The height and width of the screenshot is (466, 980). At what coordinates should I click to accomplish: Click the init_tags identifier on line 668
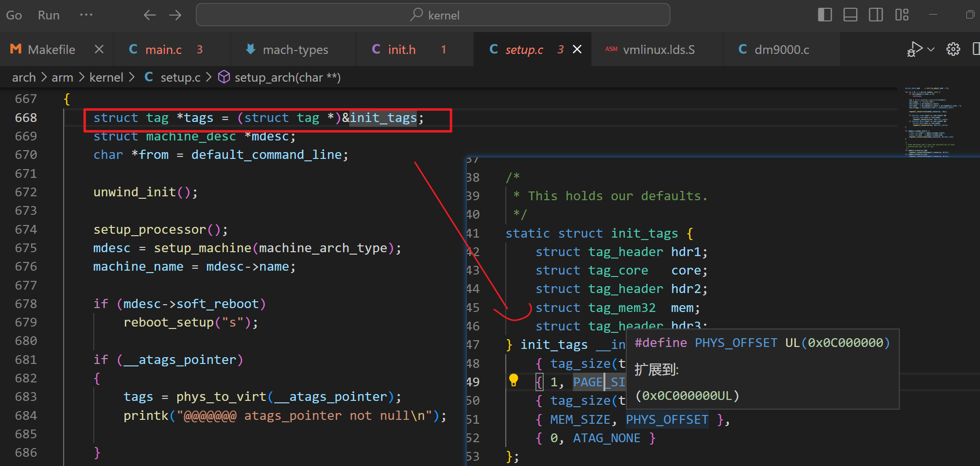pos(383,118)
